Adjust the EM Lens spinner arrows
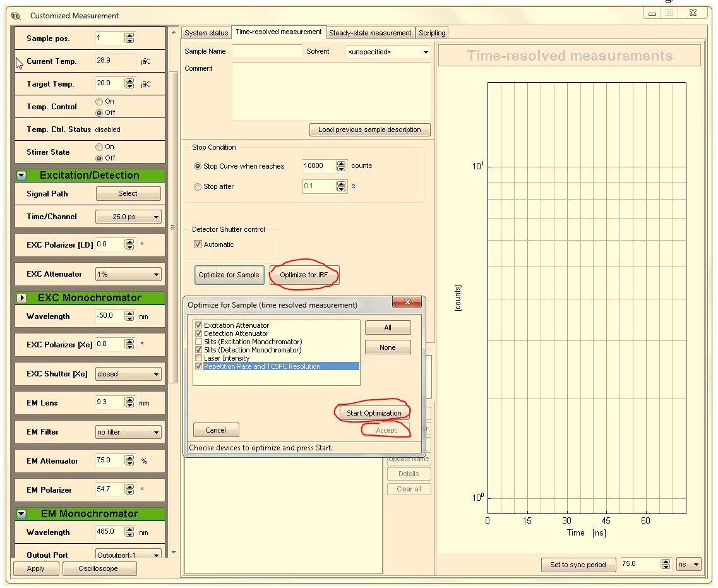This screenshot has width=718, height=588. 129,402
